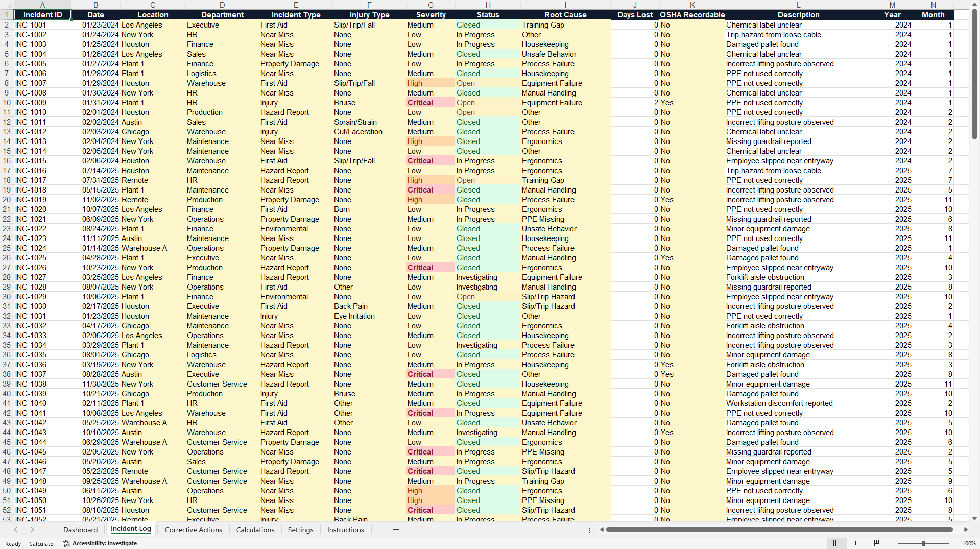Select the Severity header cell
The image size is (980, 549).
[431, 15]
